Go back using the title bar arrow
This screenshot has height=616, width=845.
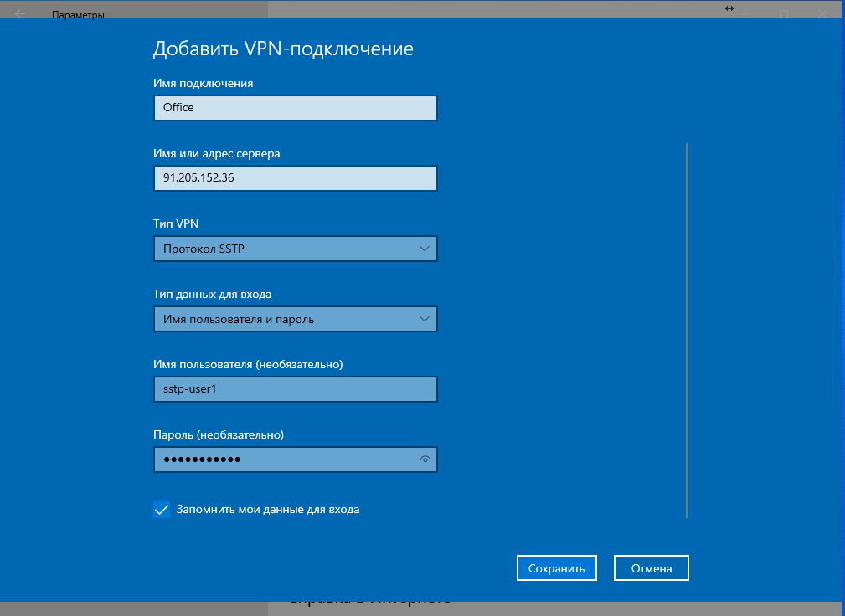click(x=20, y=14)
